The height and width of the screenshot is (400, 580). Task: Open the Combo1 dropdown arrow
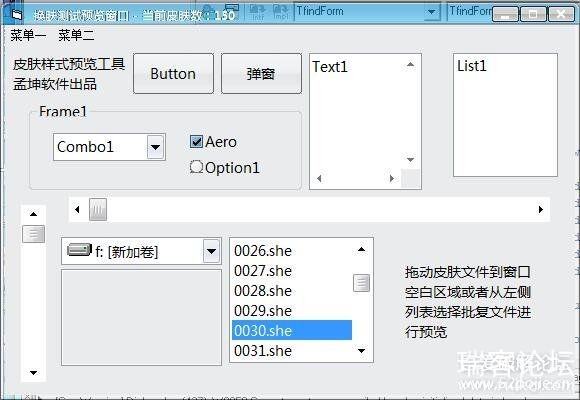(155, 147)
